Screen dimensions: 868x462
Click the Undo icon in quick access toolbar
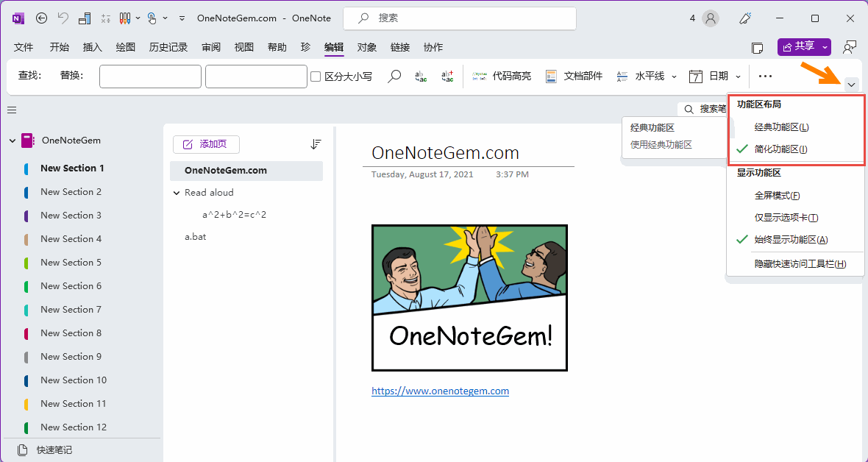pyautogui.click(x=63, y=18)
